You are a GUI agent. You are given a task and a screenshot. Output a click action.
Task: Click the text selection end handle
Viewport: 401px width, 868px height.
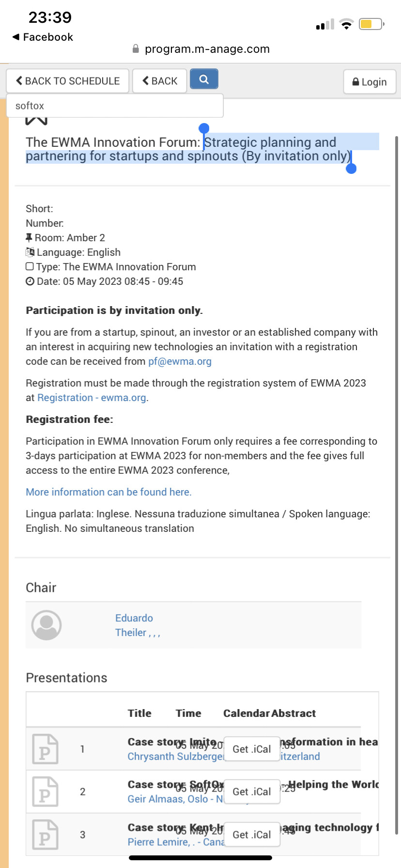(352, 168)
